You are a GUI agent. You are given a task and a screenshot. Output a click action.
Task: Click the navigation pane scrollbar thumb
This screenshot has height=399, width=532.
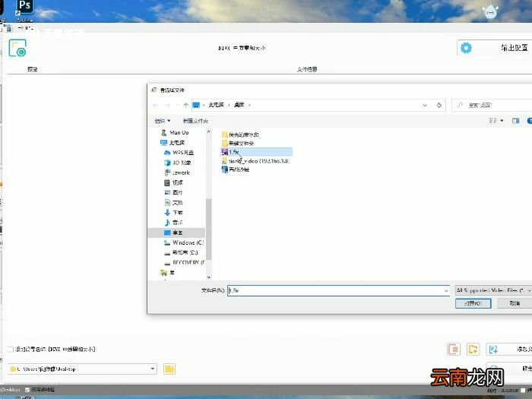click(209, 229)
